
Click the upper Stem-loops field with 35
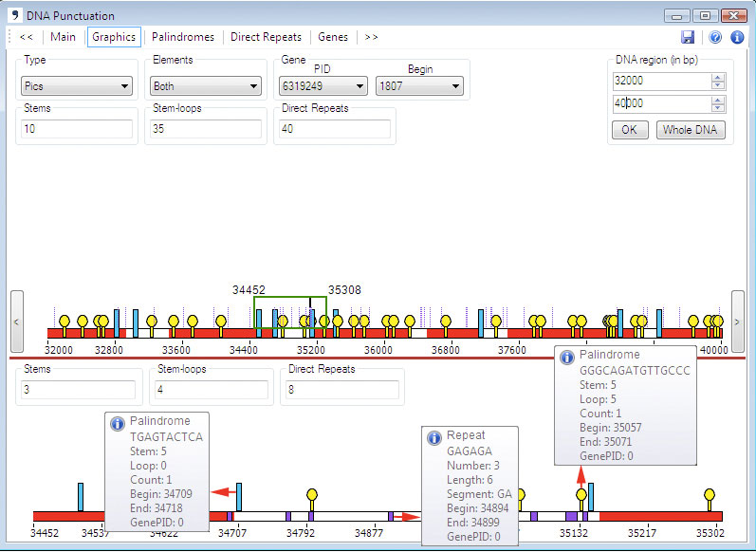click(206, 129)
